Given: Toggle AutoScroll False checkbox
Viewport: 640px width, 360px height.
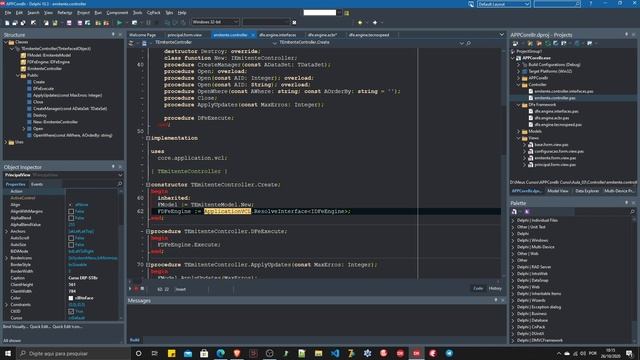Looking at the screenshot, I should point(71,238).
